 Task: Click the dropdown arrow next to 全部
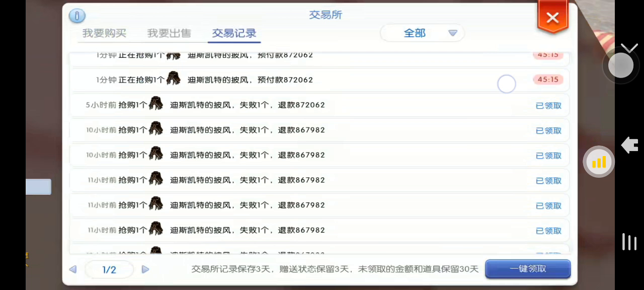coord(453,33)
